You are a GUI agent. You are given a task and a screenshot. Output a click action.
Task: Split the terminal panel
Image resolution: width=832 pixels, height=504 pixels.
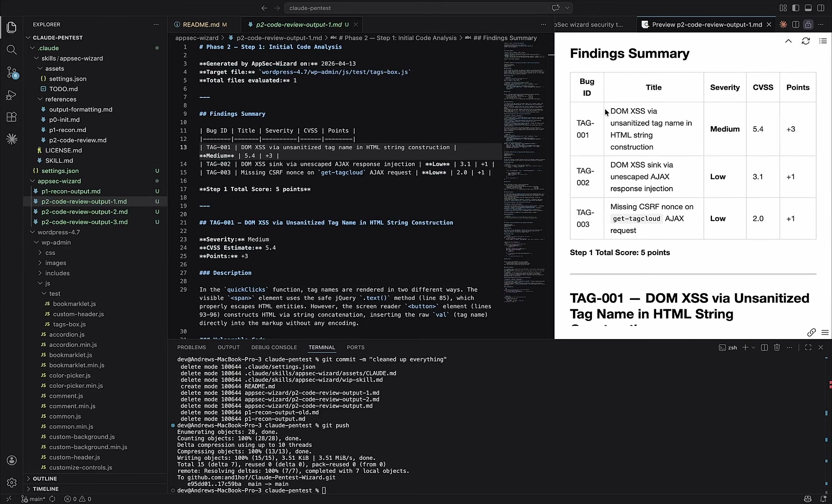click(764, 348)
